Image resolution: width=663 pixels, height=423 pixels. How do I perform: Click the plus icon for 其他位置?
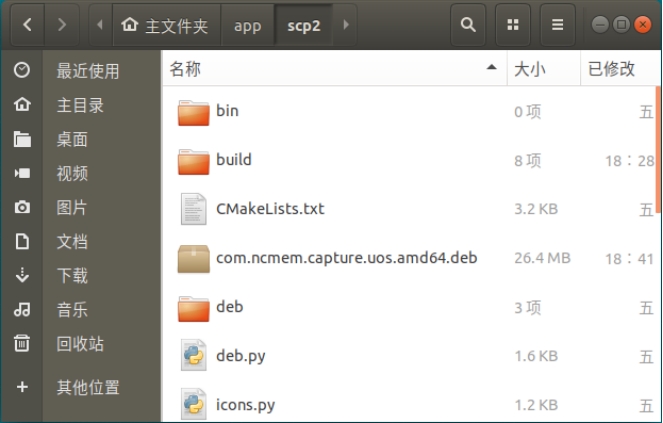coord(22,387)
